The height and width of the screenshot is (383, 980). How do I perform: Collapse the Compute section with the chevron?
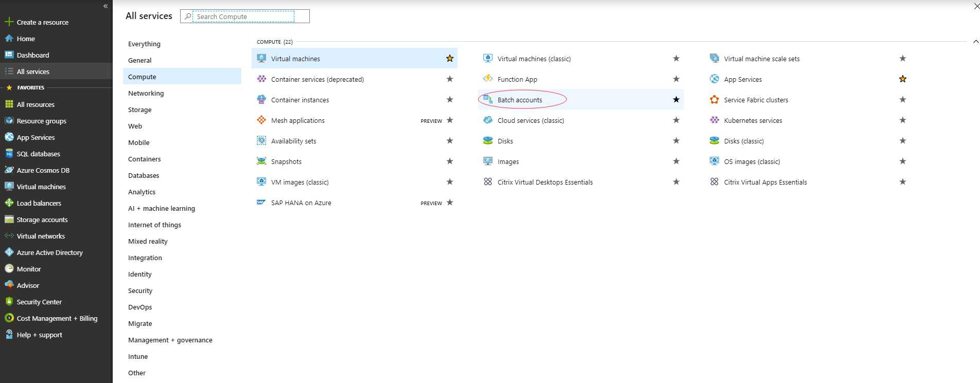click(976, 42)
